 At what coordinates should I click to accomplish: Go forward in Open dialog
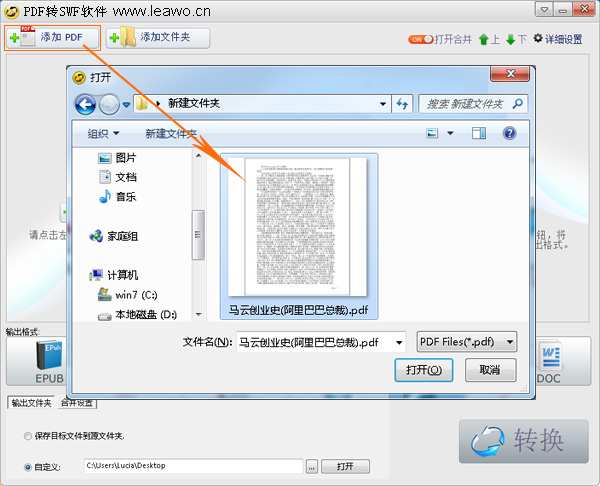click(x=109, y=104)
